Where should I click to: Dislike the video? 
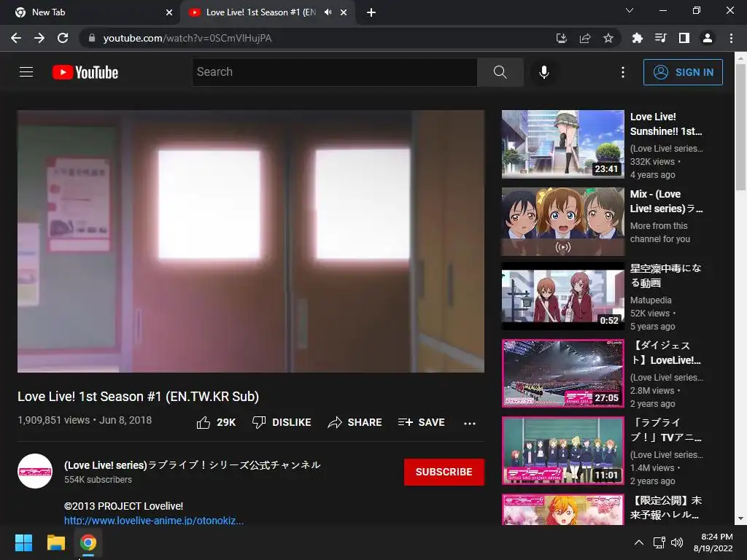tap(282, 422)
